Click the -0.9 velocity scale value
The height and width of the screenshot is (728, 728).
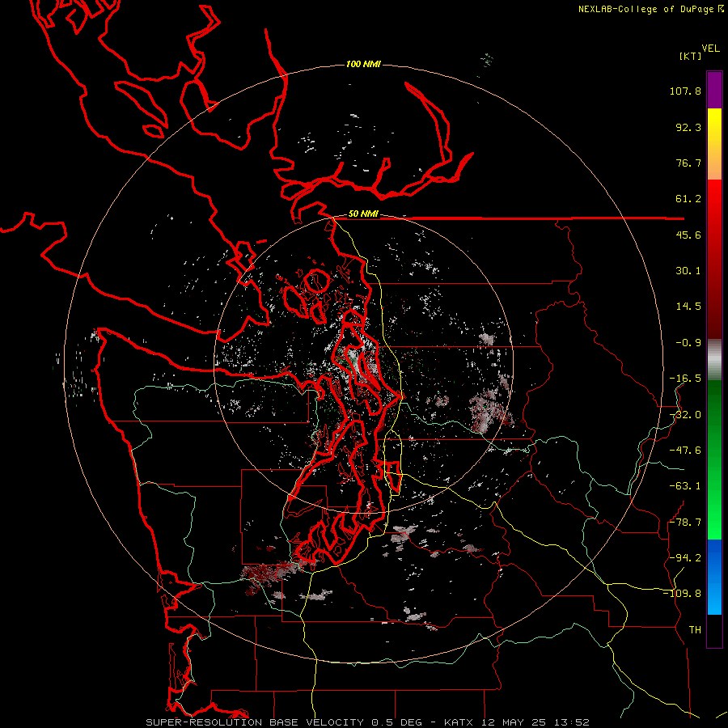point(688,343)
